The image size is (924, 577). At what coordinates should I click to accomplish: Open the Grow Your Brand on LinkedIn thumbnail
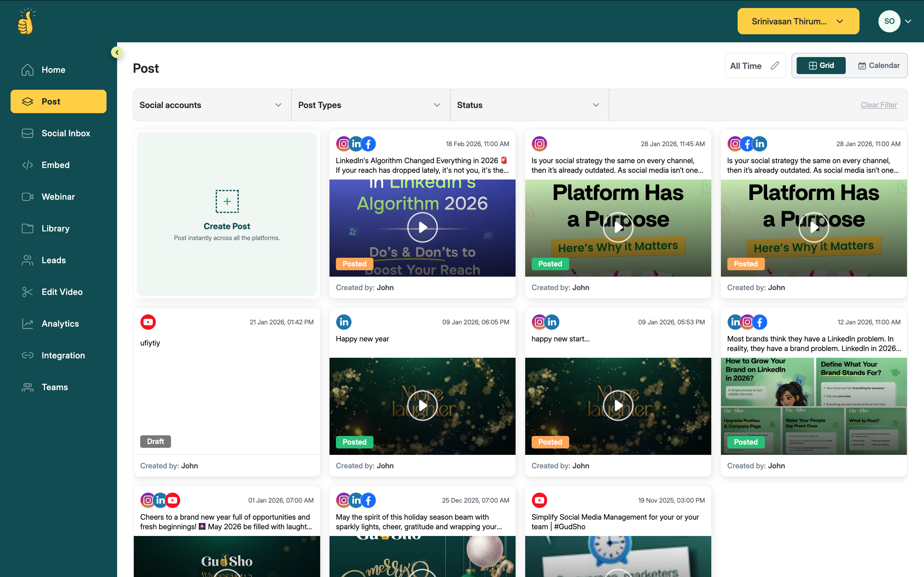click(767, 381)
